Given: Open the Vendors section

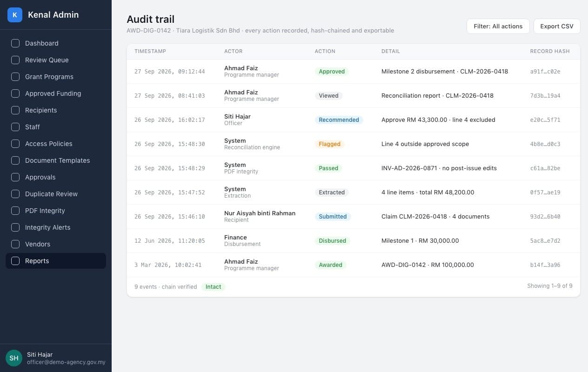Looking at the screenshot, I should tap(56, 244).
